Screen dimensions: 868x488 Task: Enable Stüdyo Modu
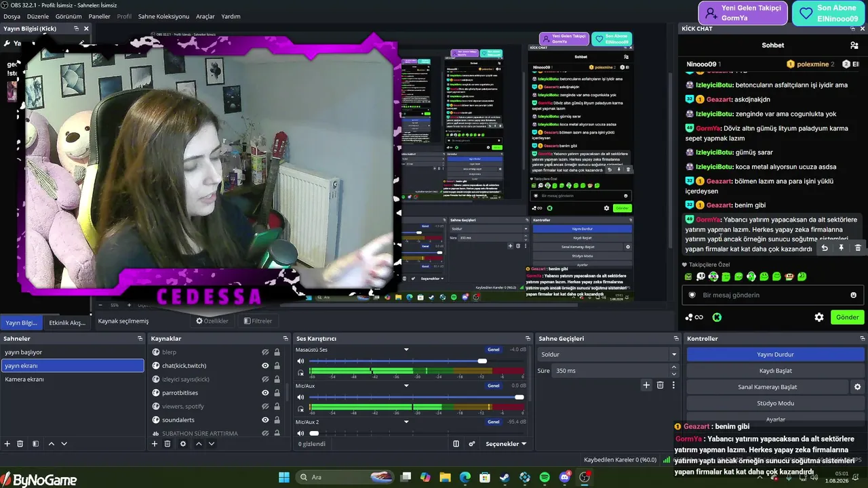(x=775, y=403)
